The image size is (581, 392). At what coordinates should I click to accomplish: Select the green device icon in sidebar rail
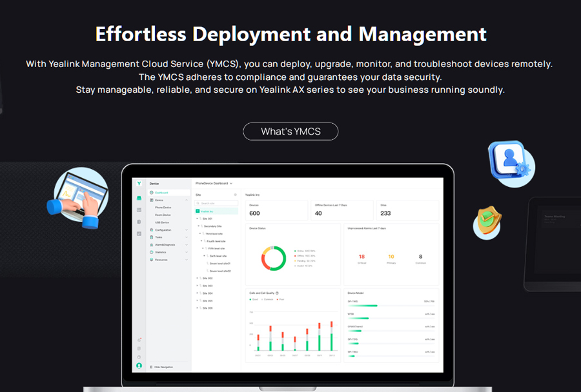139,199
